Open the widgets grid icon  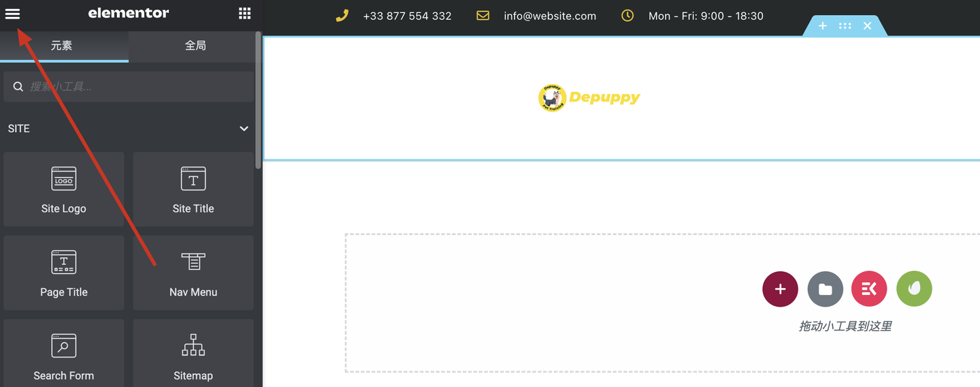245,13
